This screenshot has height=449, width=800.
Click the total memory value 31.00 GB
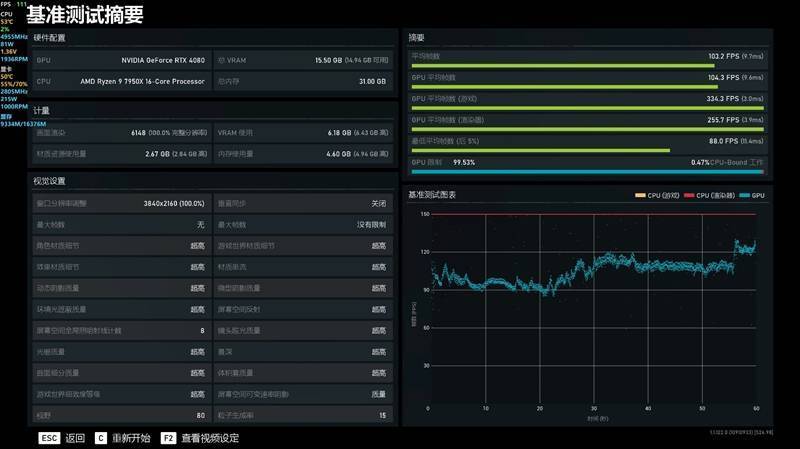click(372, 82)
